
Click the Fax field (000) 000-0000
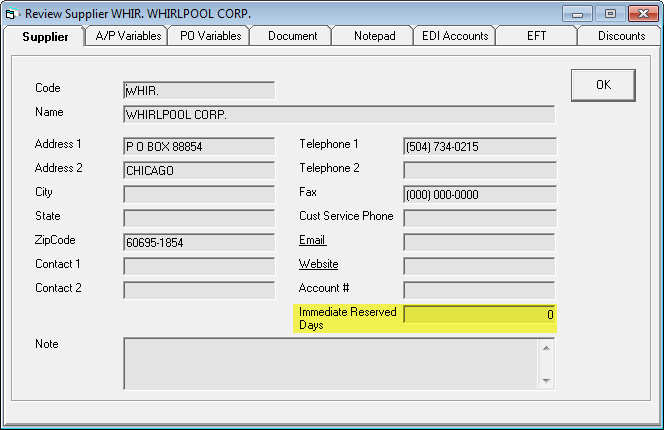[x=480, y=194]
